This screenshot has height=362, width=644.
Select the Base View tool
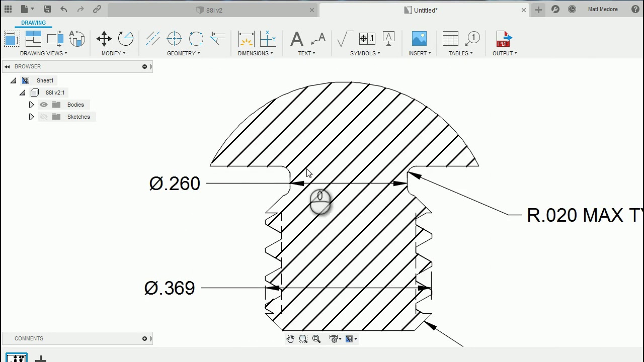pos(12,39)
